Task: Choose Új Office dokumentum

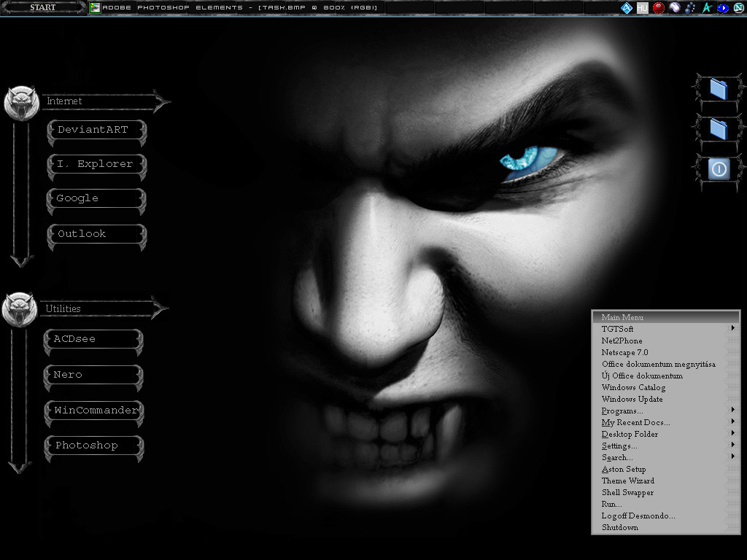Action: (666, 376)
